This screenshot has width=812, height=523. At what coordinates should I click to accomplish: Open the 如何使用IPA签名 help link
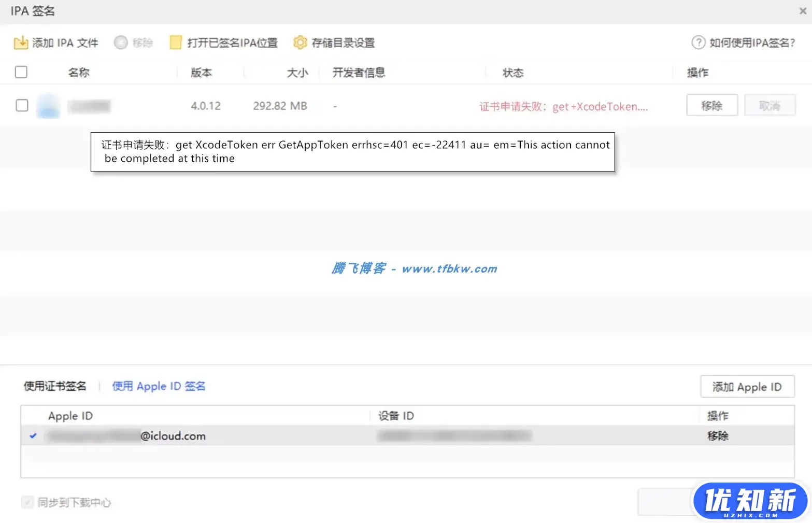coord(752,43)
